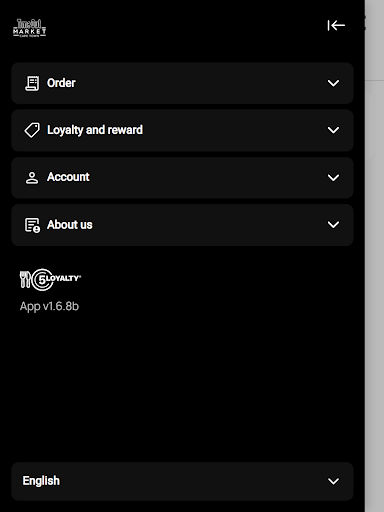Click the About us document icon
384x512 pixels.
(x=32, y=225)
